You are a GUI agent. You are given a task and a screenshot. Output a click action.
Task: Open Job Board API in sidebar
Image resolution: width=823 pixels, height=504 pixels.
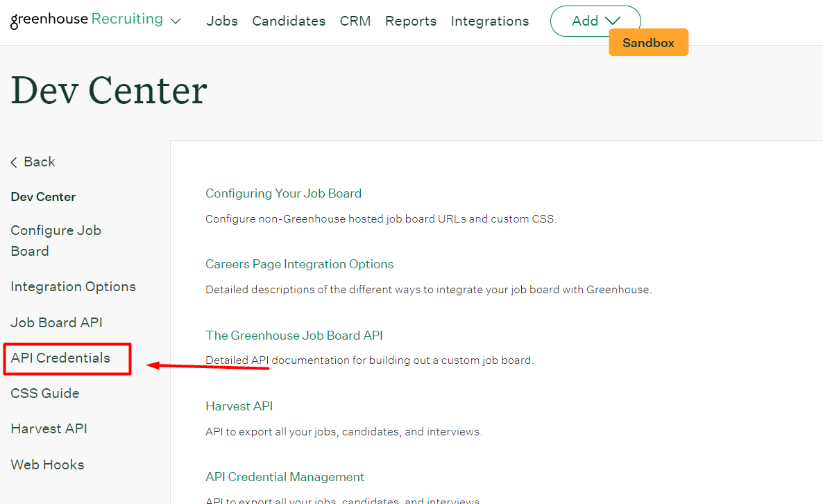pos(56,322)
